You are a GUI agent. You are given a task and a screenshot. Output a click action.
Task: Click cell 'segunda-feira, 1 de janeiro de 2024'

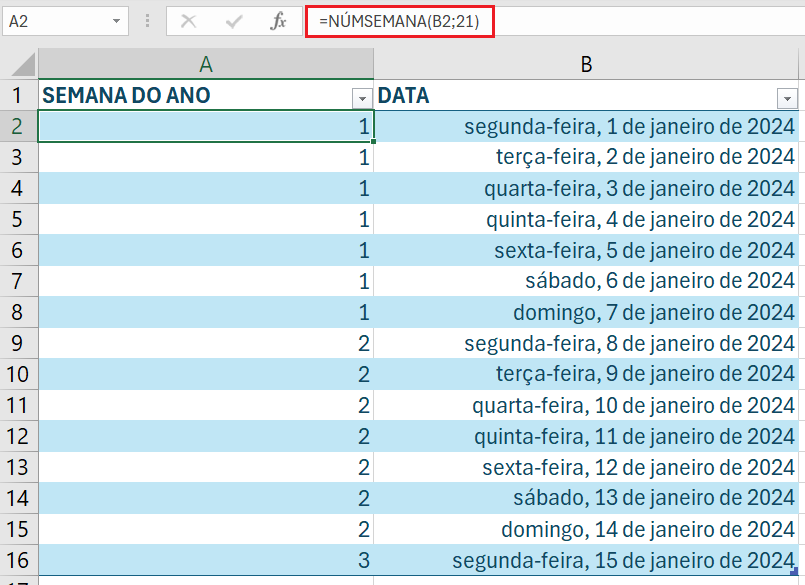(586, 126)
